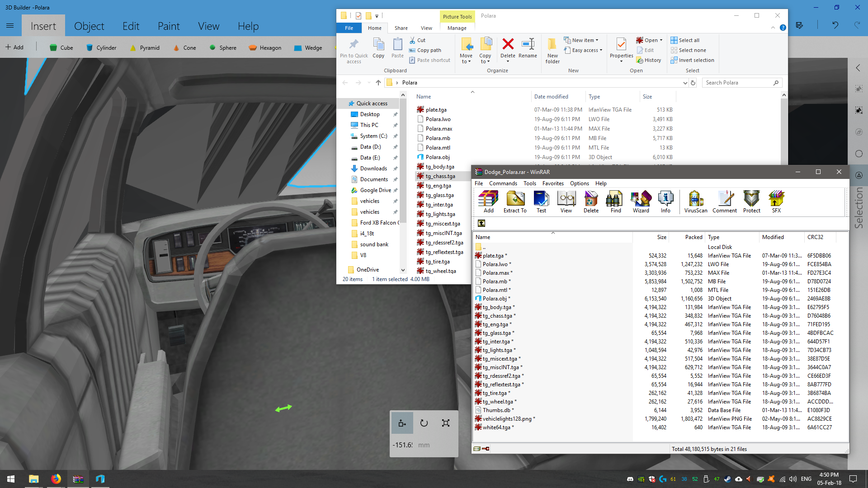Collapse the Selection side panel arrow
Image resolution: width=868 pixels, height=488 pixels.
pyautogui.click(x=858, y=68)
